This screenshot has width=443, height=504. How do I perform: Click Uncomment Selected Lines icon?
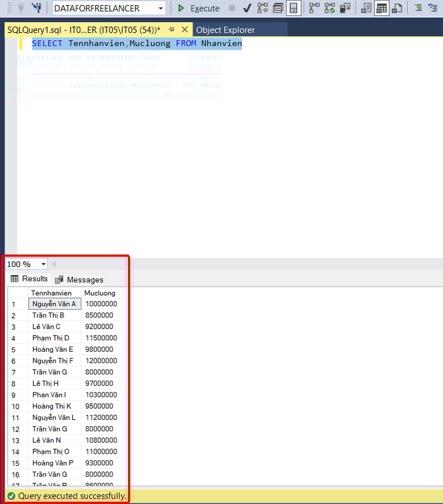click(433, 8)
